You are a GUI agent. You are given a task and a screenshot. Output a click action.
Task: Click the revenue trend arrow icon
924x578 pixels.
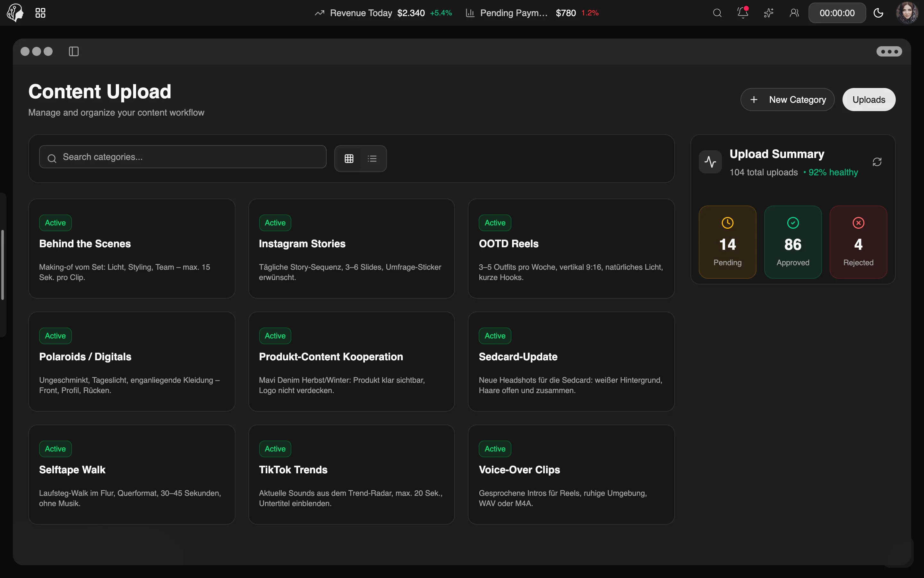[x=320, y=13]
